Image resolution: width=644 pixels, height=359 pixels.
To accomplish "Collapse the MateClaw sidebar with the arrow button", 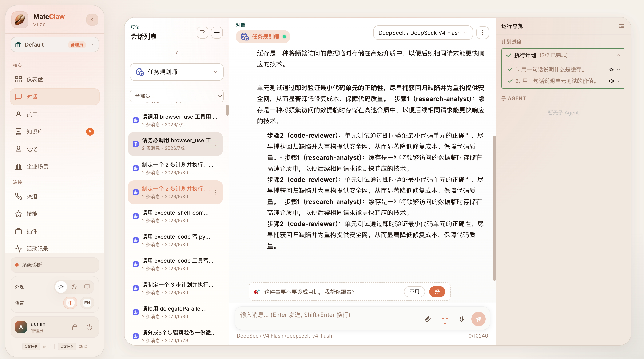I will pos(92,20).
